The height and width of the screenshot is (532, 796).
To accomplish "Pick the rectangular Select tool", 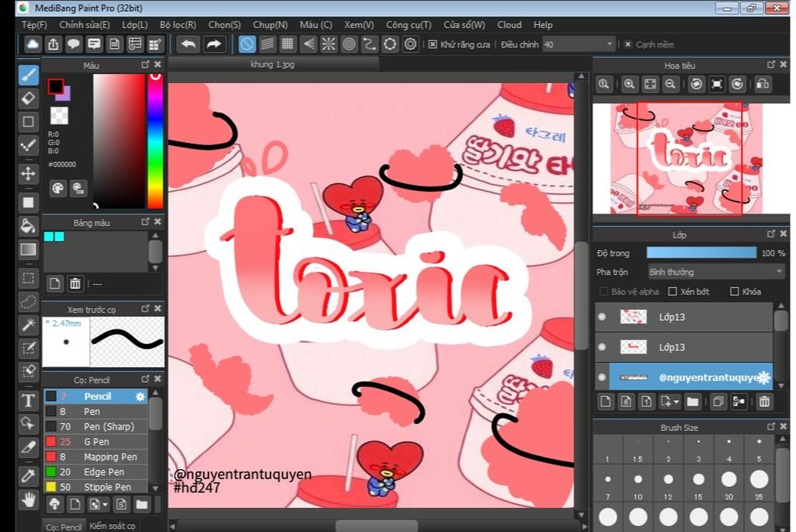I will click(29, 278).
